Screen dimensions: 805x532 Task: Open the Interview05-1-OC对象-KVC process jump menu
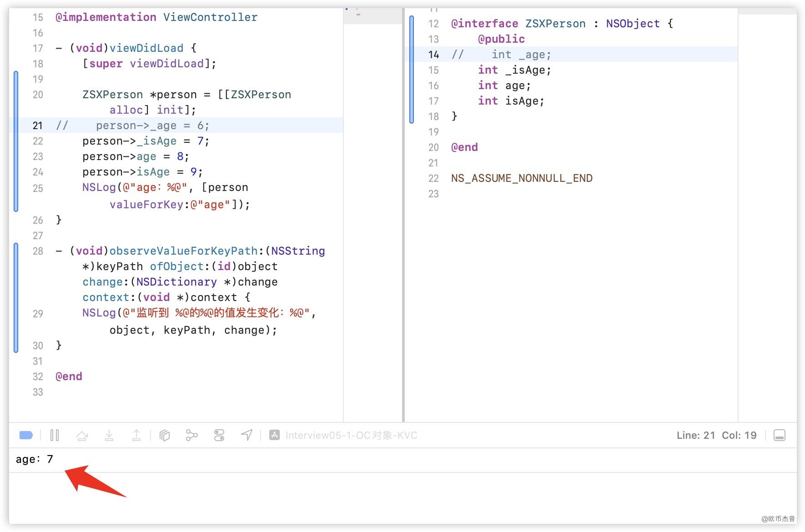[351, 435]
